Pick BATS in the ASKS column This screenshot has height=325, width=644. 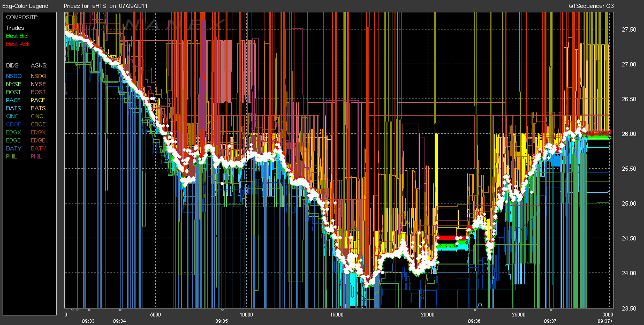point(38,108)
